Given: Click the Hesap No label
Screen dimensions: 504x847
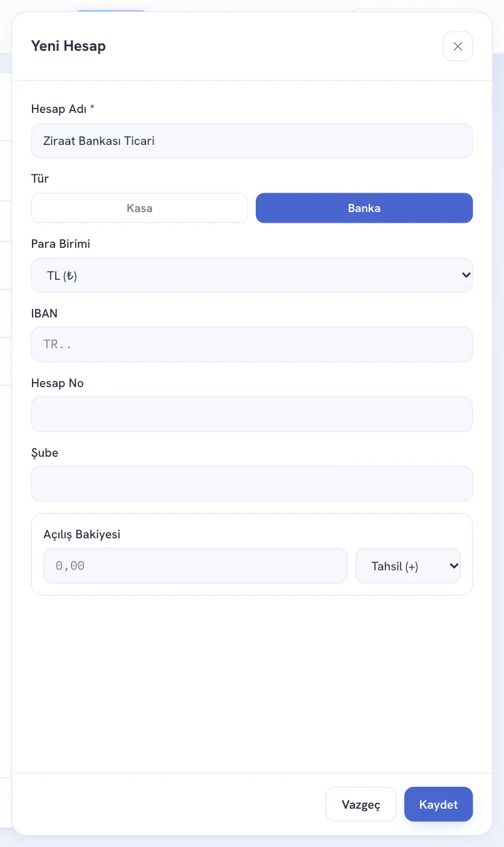Looking at the screenshot, I should [x=58, y=383].
